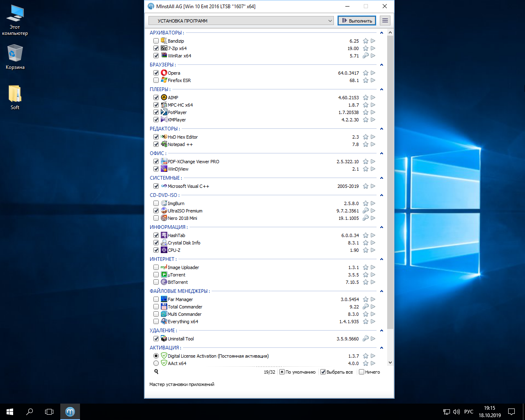This screenshot has height=420, width=525.
Task: Click the taskbar search magnifier
Action: (30, 412)
